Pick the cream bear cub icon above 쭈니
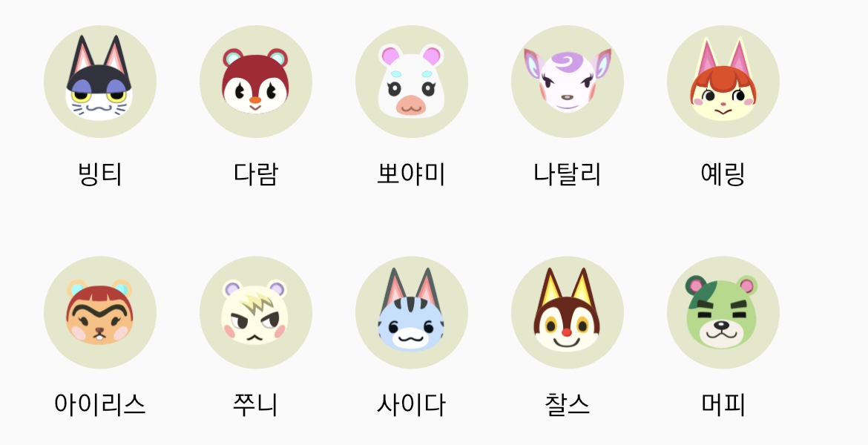868x445 pixels. 256,312
